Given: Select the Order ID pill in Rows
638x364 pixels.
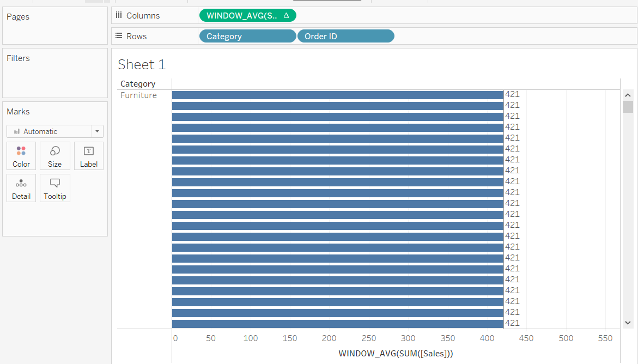Looking at the screenshot, I should point(345,36).
